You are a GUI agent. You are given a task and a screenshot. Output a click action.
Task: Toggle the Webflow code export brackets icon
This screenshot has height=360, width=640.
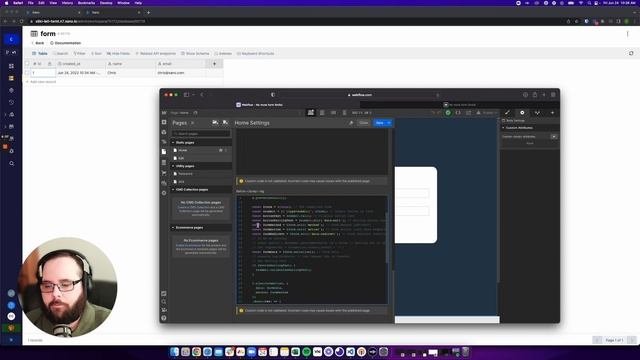(458, 113)
